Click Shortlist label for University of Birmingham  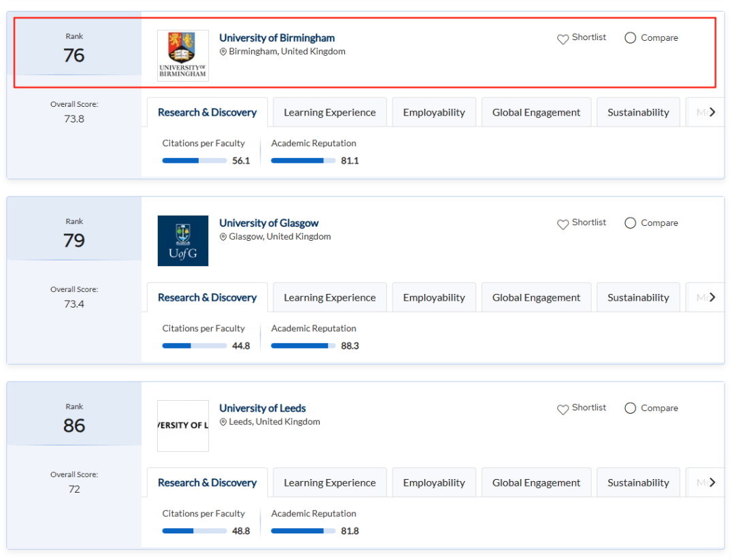pos(588,37)
